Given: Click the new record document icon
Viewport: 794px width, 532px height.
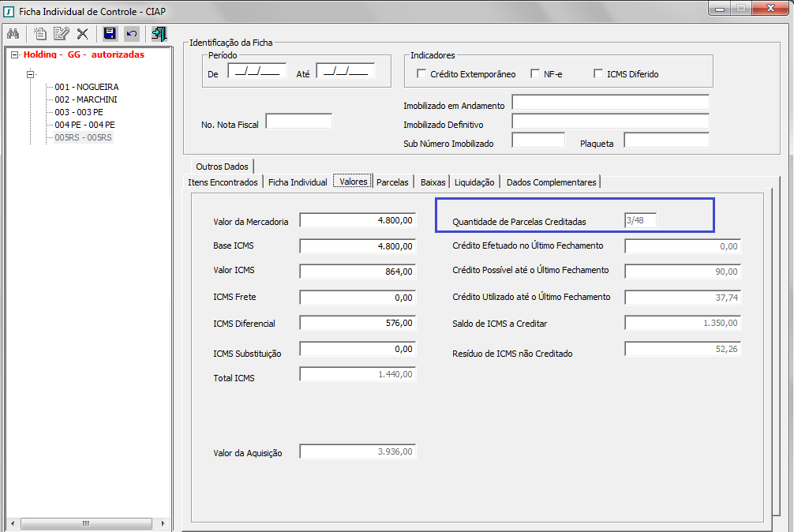Looking at the screenshot, I should [x=39, y=33].
